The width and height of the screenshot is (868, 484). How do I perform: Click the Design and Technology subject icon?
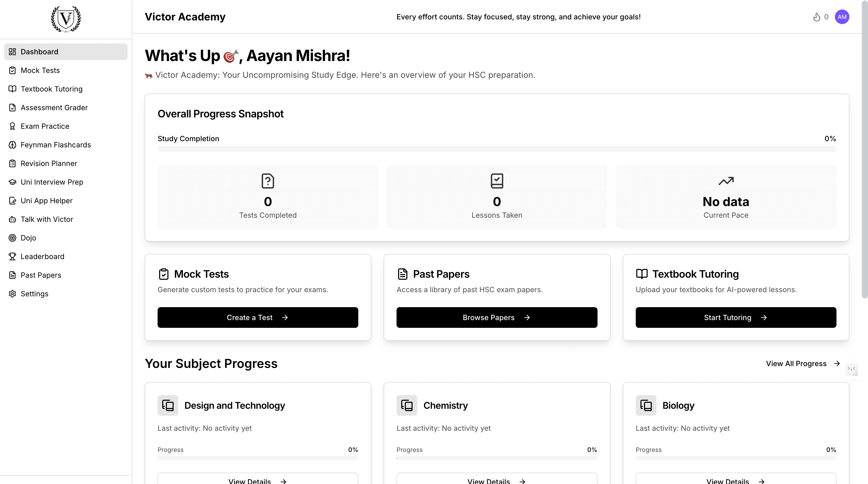pos(168,405)
